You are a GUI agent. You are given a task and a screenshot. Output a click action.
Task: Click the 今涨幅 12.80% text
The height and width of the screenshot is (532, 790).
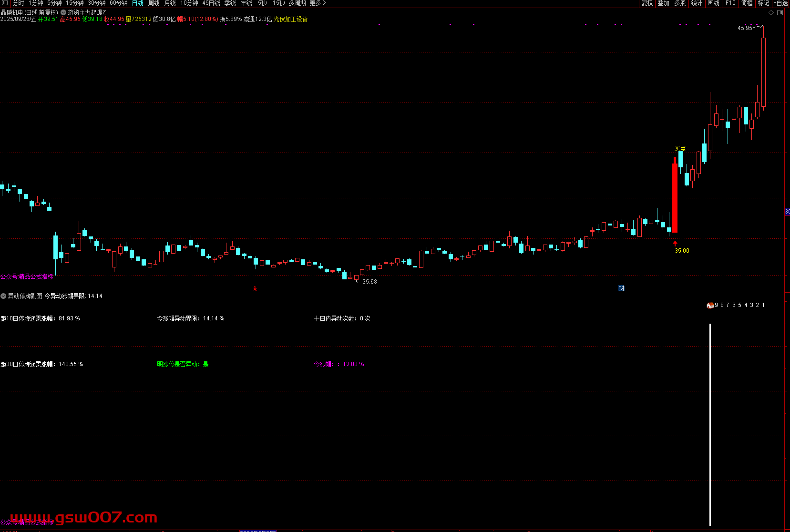(339, 364)
